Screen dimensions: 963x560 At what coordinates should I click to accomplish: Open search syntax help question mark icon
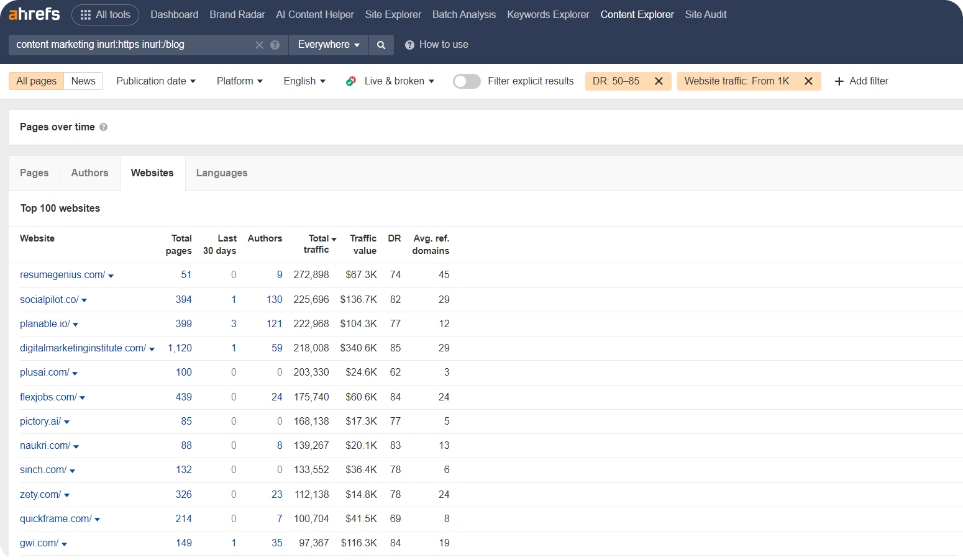click(x=275, y=45)
